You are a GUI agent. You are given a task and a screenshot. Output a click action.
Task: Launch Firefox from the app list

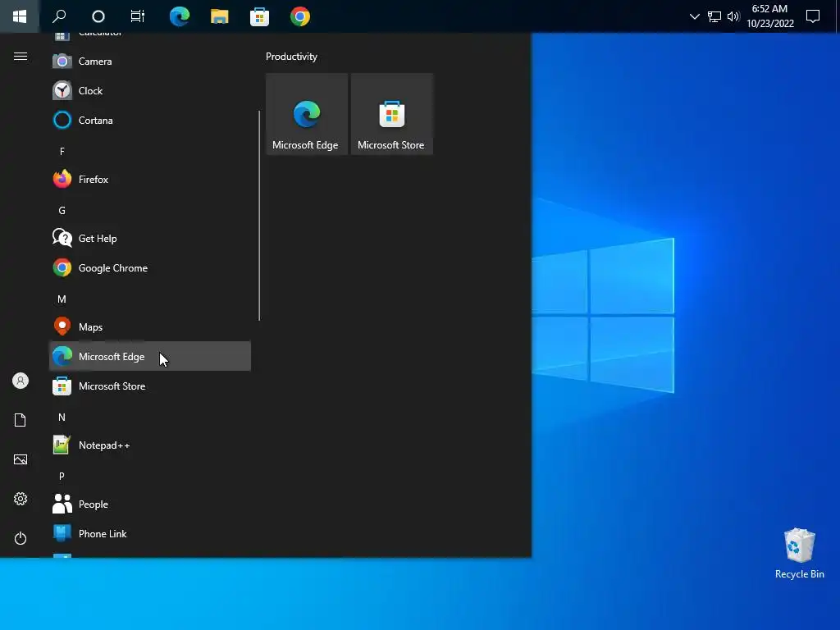coord(150,180)
